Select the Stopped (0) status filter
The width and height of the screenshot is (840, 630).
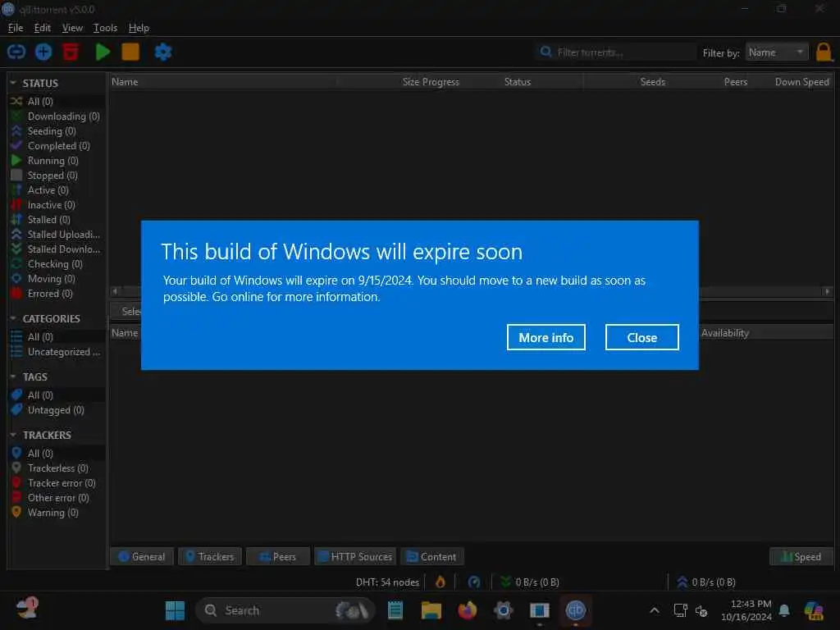56,176
